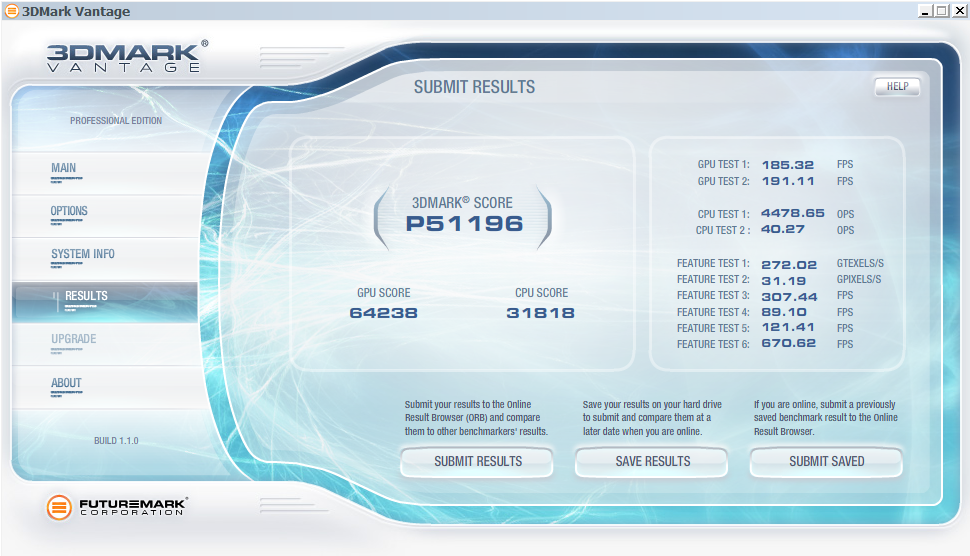Click the SUBMIT SAVED button
The image size is (970, 556).
(826, 461)
